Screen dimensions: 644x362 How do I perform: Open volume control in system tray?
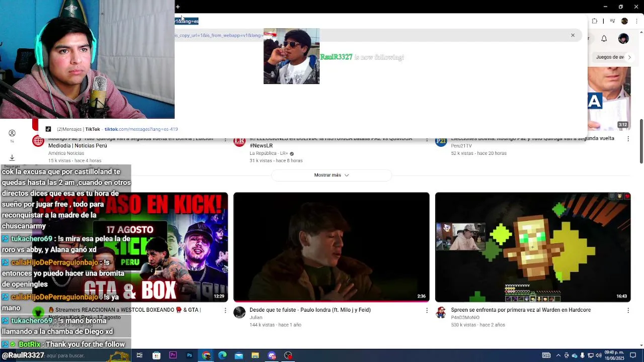point(599,355)
